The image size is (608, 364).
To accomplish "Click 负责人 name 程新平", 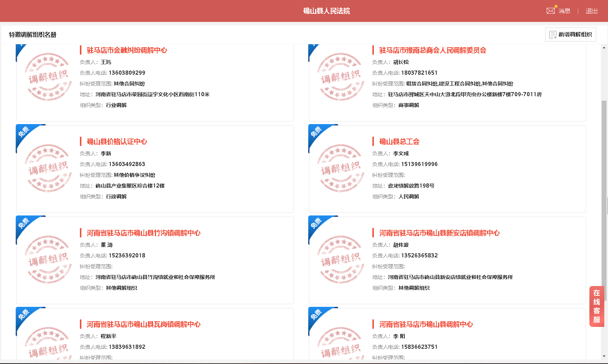I will (x=109, y=336).
